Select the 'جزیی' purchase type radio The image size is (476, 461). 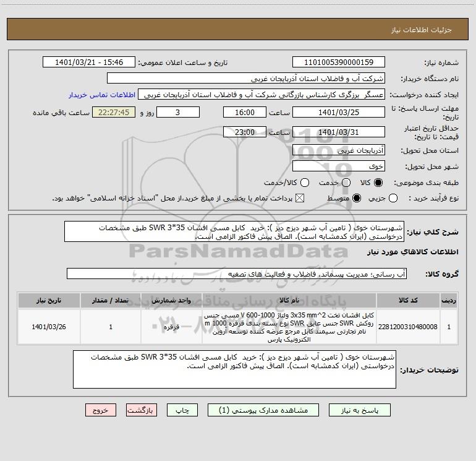coord(393,198)
